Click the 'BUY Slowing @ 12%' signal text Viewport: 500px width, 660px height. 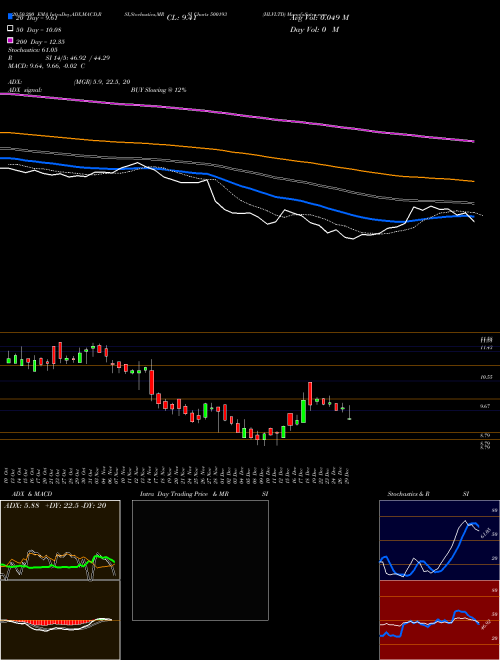158,90
